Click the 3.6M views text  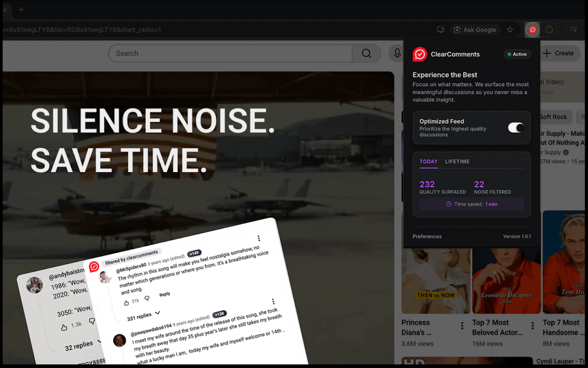417,344
